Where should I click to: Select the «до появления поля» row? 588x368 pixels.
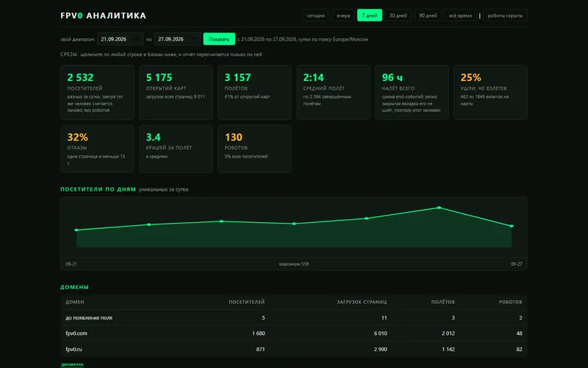click(293, 318)
